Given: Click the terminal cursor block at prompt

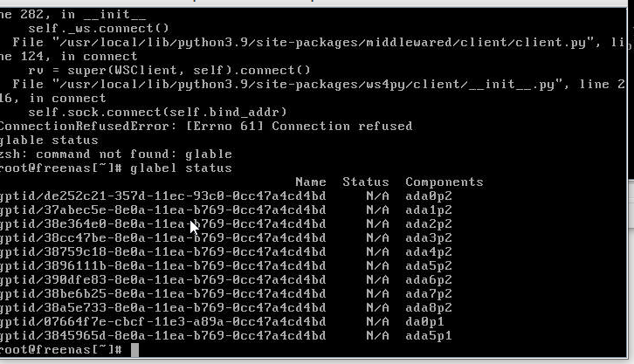Looking at the screenshot, I should click(135, 350).
